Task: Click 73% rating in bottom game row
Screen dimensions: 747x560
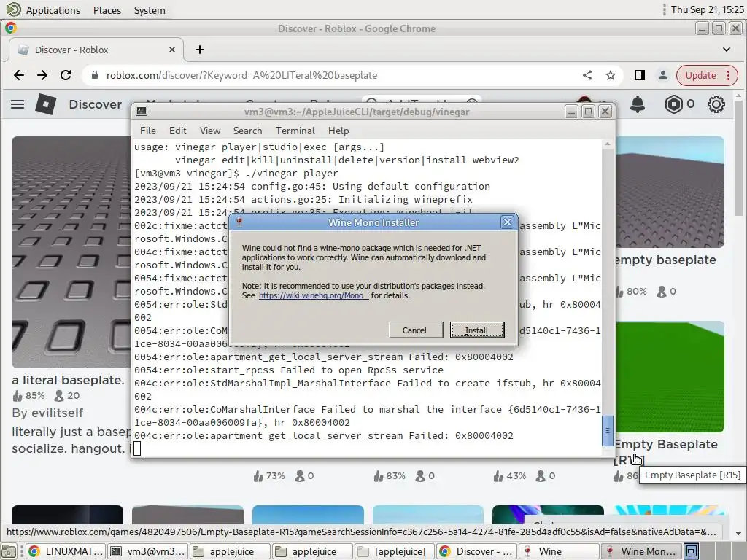Action: pyautogui.click(x=269, y=475)
